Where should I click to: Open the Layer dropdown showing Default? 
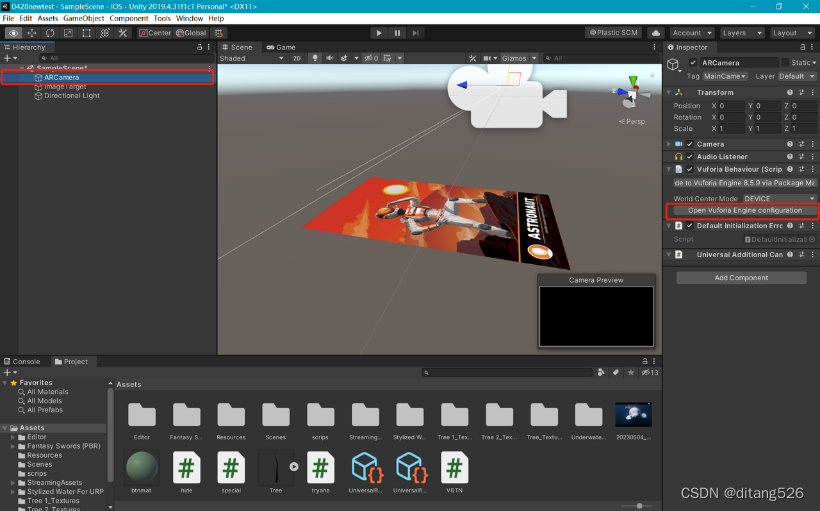point(796,76)
